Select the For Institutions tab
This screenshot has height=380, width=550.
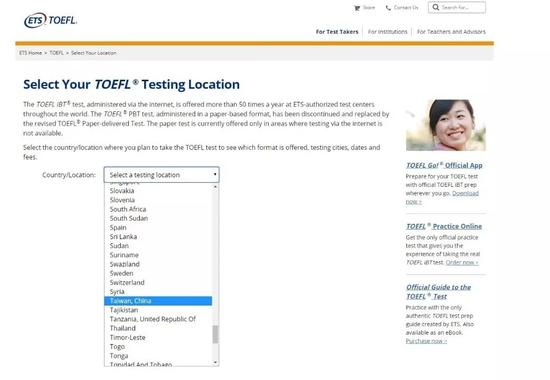(388, 32)
